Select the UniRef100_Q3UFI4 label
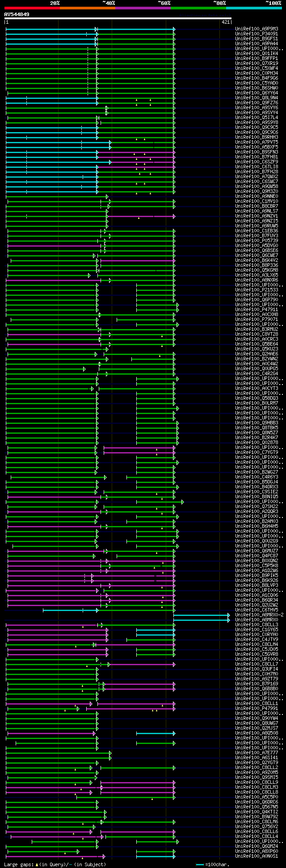Viewport: 286px width, 868px height. pos(257,669)
